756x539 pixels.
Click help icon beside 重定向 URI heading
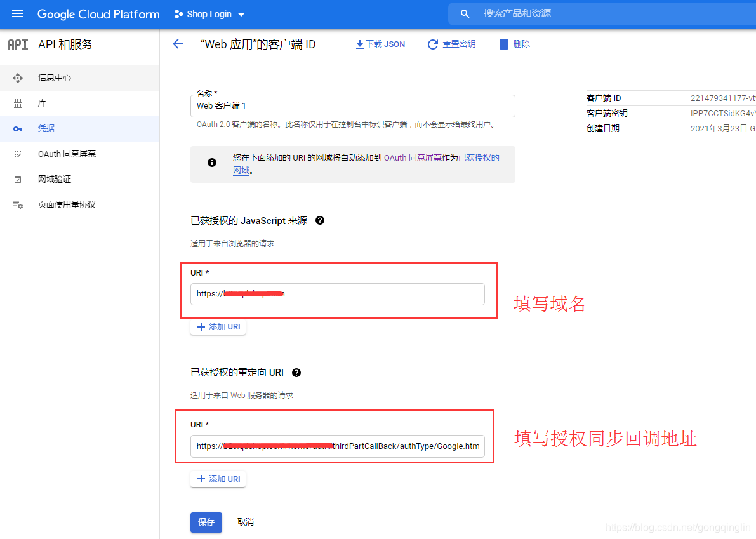296,373
